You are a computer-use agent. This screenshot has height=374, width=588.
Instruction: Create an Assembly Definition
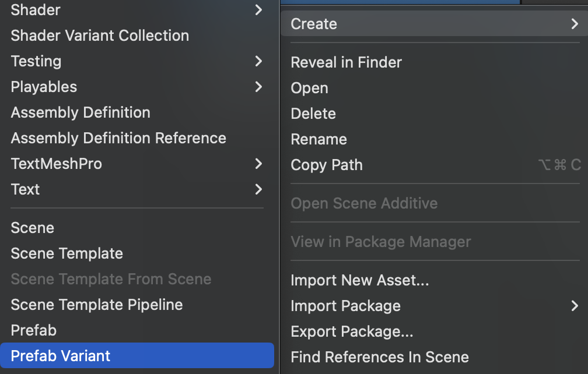click(x=80, y=112)
